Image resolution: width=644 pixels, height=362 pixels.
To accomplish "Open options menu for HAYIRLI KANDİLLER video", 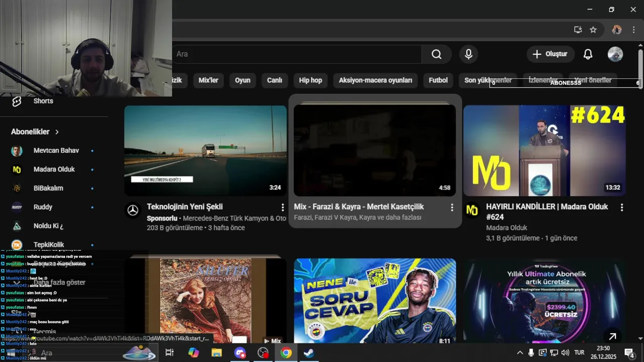I will point(622,208).
